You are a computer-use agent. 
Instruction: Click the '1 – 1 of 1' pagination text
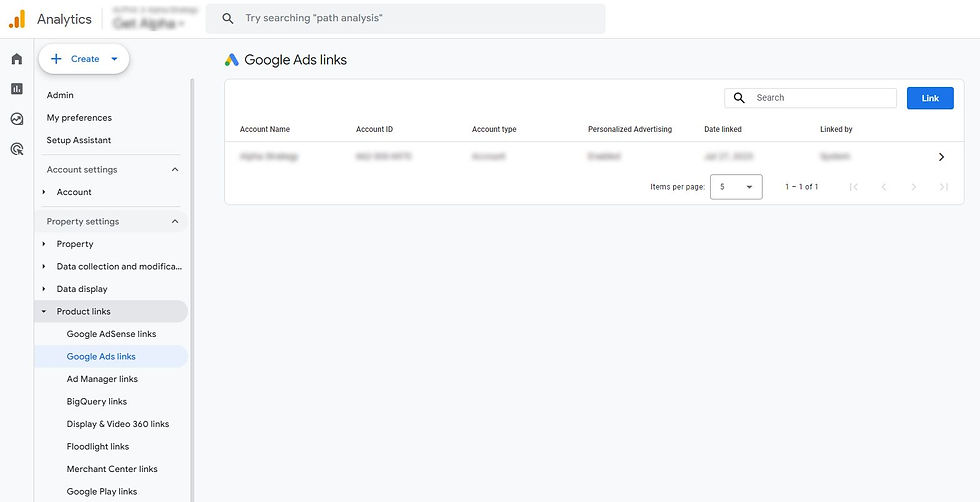802,187
